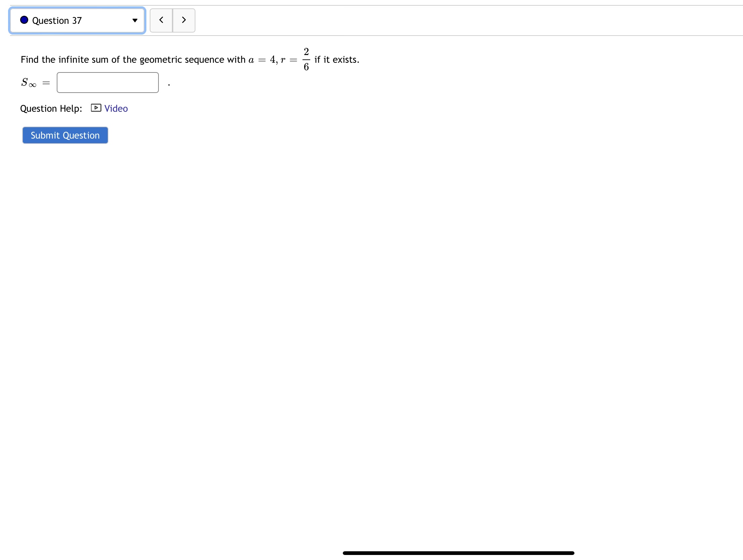
Task: Click the equals sign after S∞
Action: (46, 83)
